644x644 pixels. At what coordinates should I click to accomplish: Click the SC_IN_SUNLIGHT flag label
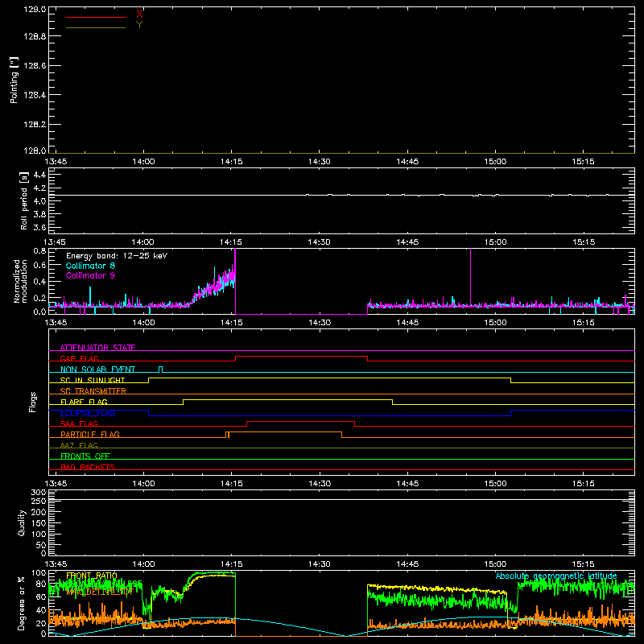tap(92, 380)
